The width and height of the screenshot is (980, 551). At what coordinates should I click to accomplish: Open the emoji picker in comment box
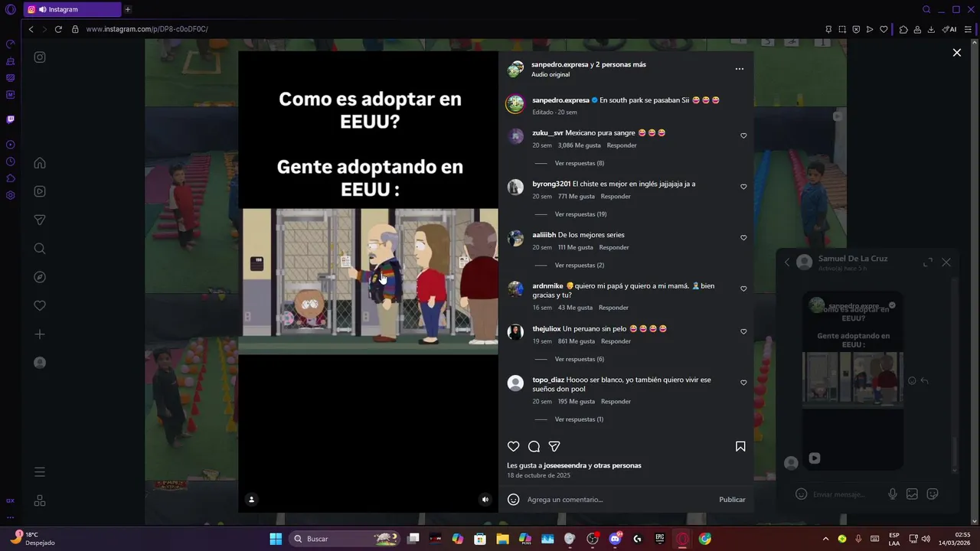(514, 500)
